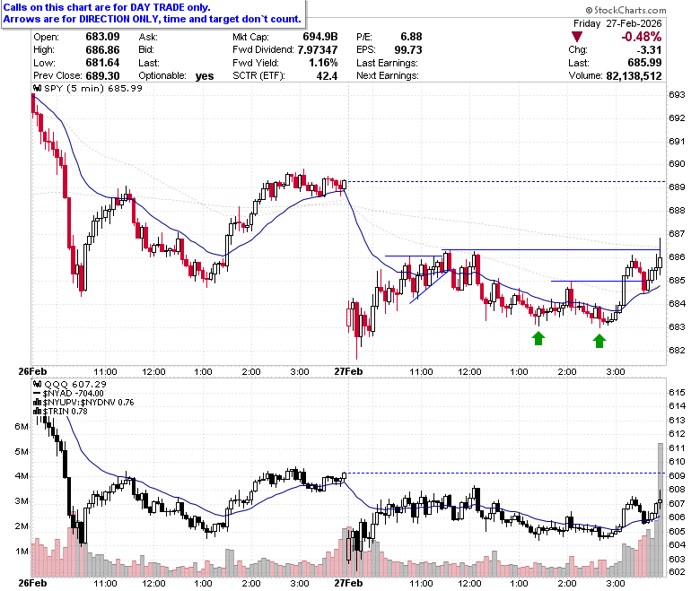Click the bar icon beside $TRIN 0.78
700x591 pixels.
38,411
